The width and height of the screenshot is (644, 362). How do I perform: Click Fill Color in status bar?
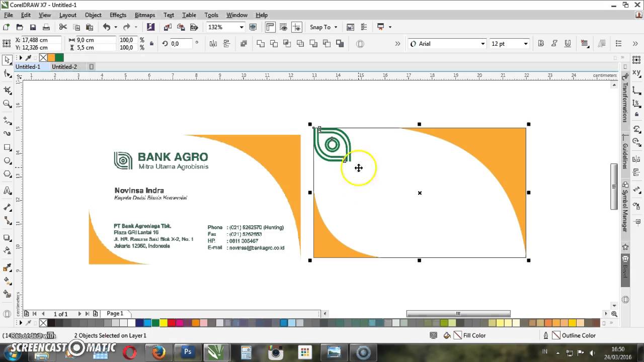tap(470, 335)
